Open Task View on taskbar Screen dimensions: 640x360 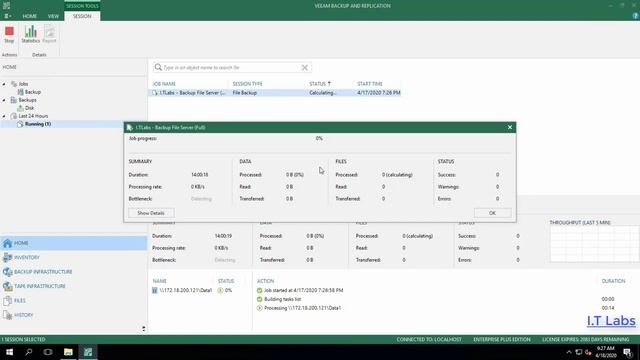point(48,352)
